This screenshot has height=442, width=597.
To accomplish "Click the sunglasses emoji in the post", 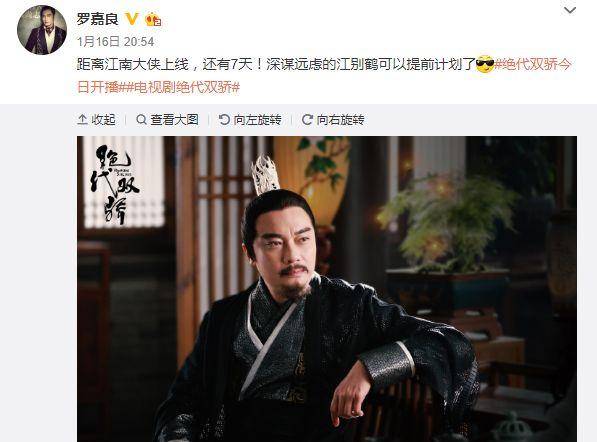I will point(485,64).
